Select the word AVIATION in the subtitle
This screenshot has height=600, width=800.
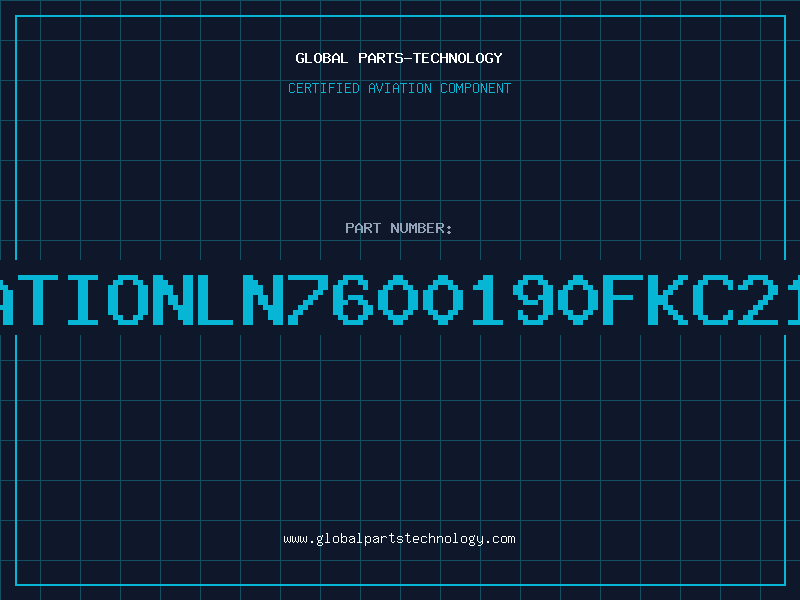coord(400,88)
